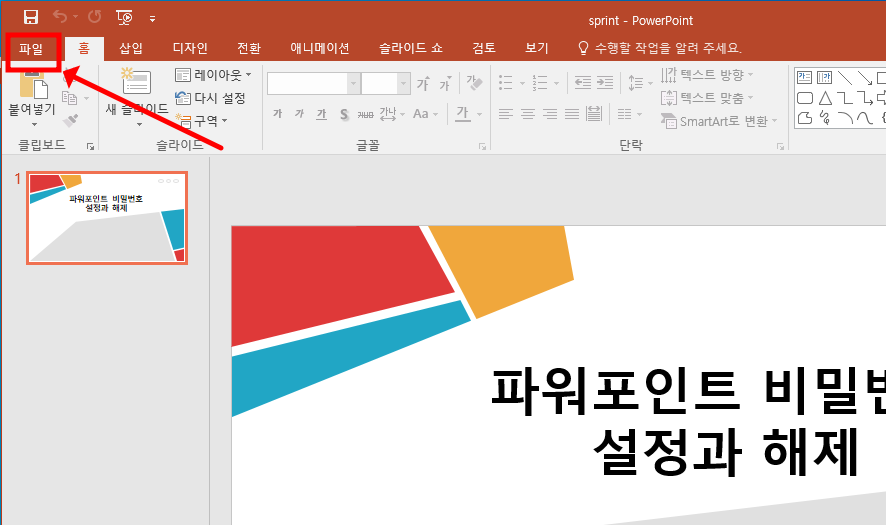Click the 새 슬라이드 (New Slide) icon

(x=136, y=81)
